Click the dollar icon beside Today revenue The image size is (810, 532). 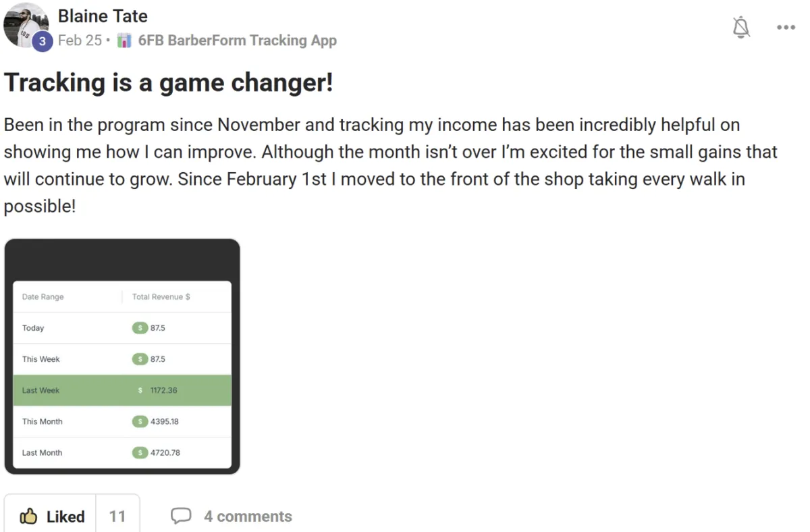140,328
